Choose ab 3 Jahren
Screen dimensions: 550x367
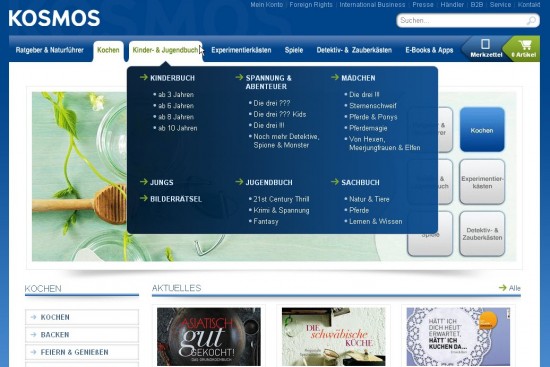tap(176, 94)
